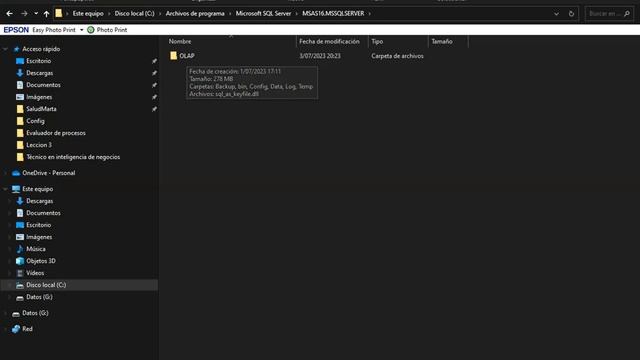Click 'Microsoft SQL Server' in breadcrumb
640x360 pixels.
(x=263, y=13)
